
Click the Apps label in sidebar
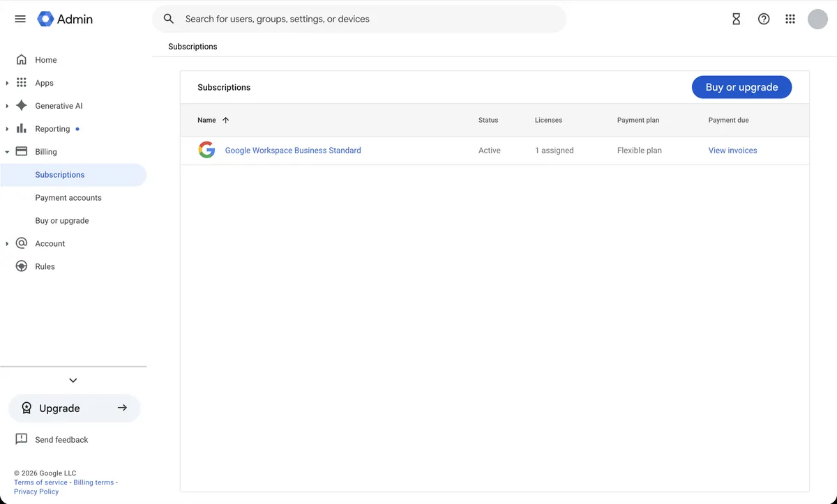(45, 83)
